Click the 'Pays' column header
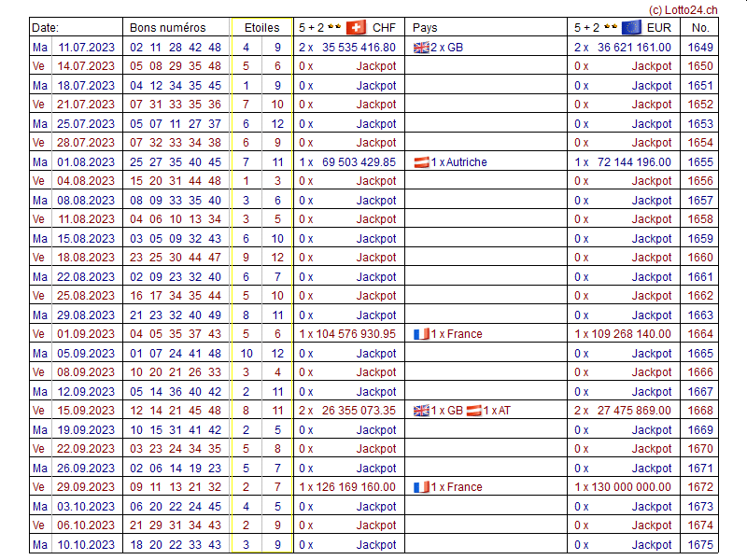747x560 pixels. click(425, 28)
